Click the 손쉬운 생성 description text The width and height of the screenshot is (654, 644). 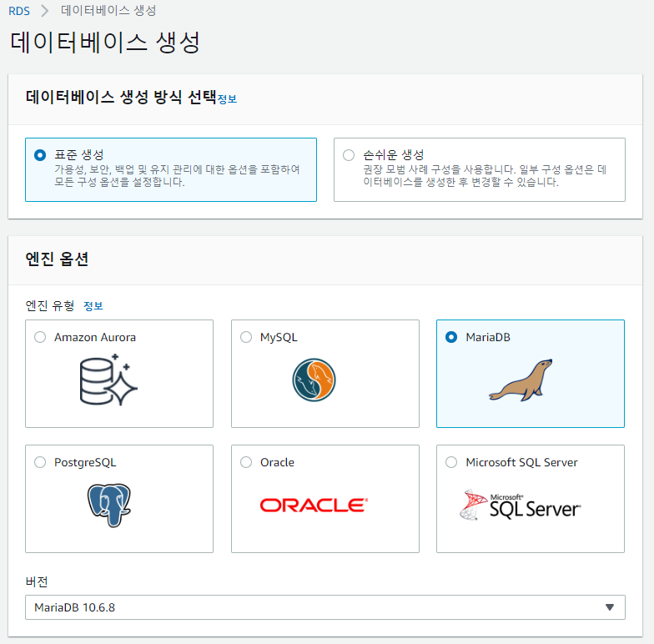[x=485, y=175]
